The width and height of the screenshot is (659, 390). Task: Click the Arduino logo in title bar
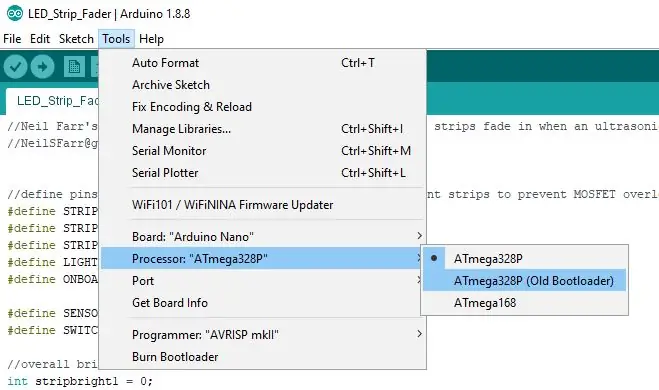pyautogui.click(x=15, y=13)
